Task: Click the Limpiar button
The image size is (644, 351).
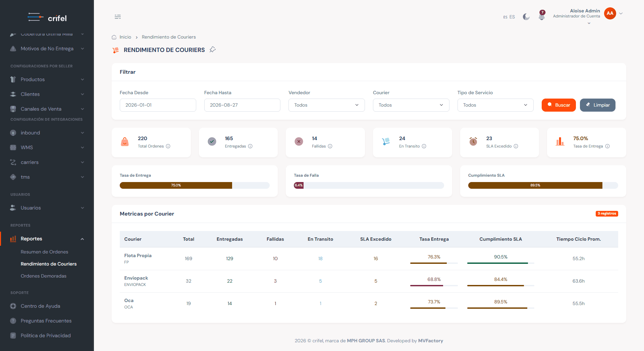Action: [597, 105]
